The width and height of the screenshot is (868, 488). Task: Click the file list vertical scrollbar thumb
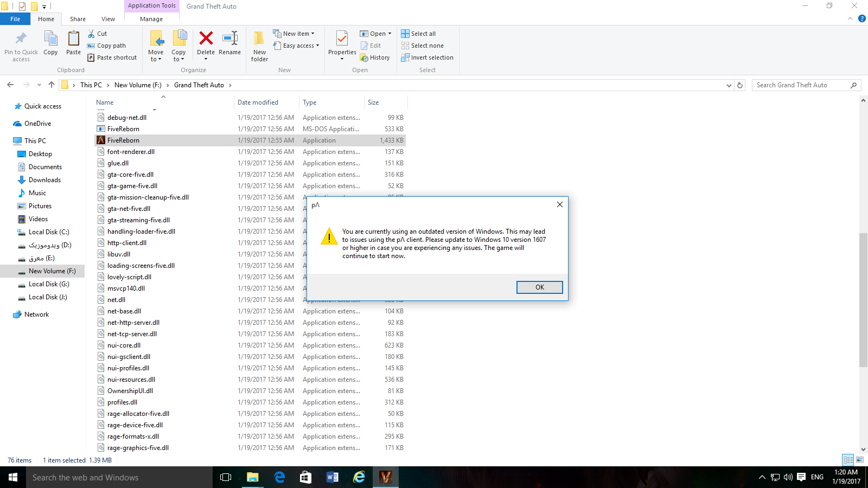click(x=863, y=300)
